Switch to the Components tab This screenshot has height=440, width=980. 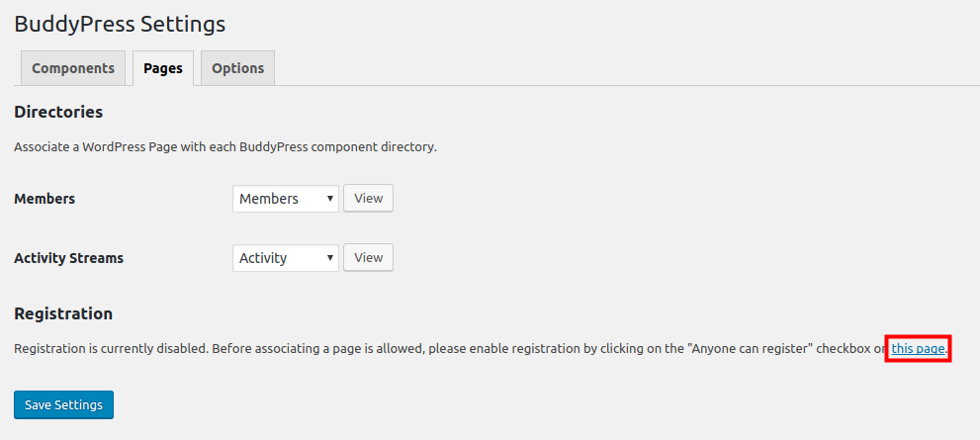coord(73,68)
